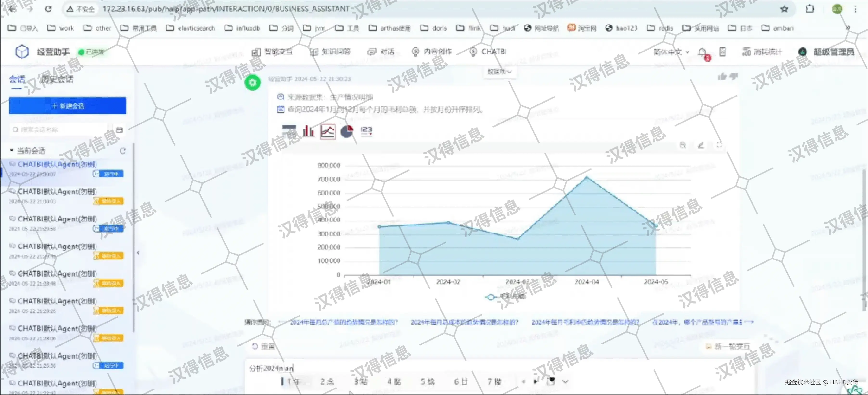Image resolution: width=868 pixels, height=395 pixels.
Task: Click the conversation list vertical scrollbar
Action: click(x=134, y=236)
